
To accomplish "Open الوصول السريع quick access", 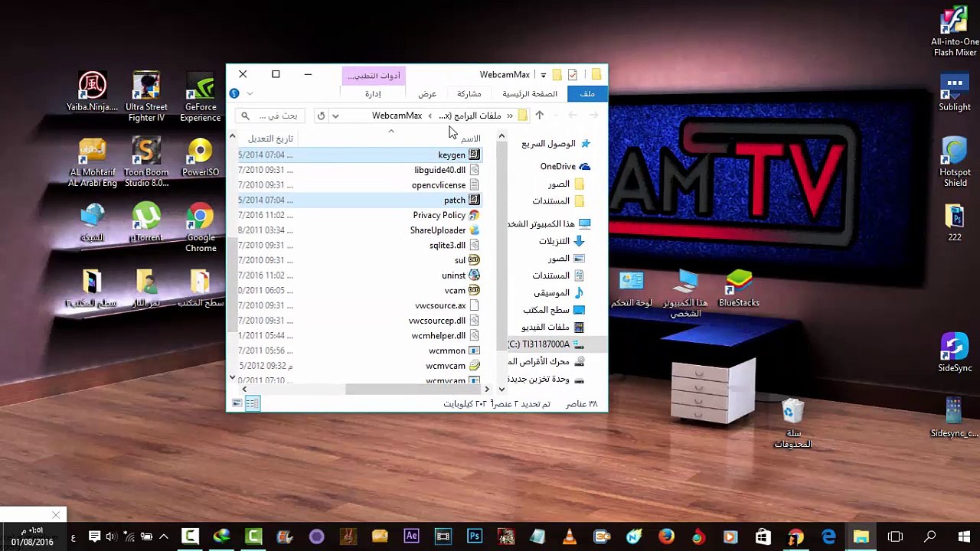I will click(x=555, y=143).
